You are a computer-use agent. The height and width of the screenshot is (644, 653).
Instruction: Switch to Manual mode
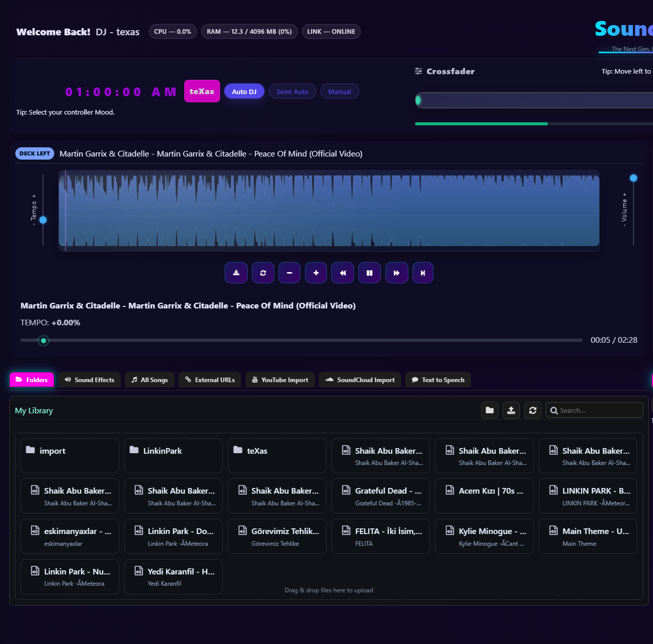pos(340,92)
